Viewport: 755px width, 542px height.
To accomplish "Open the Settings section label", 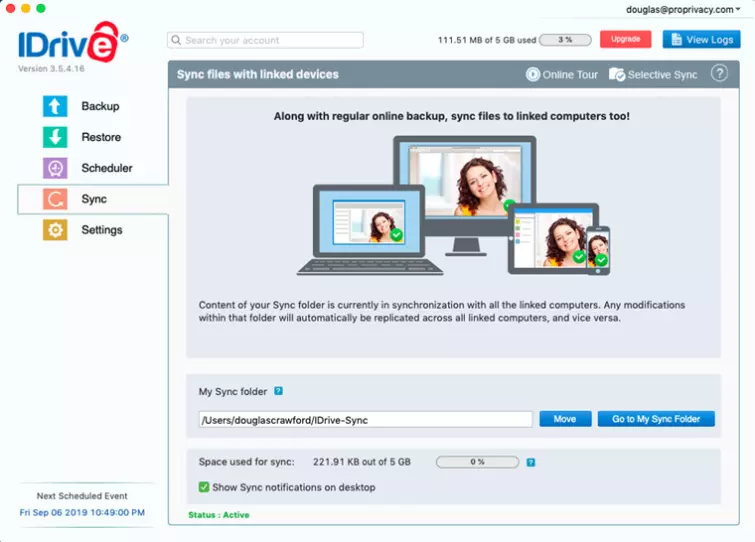I will tap(102, 230).
